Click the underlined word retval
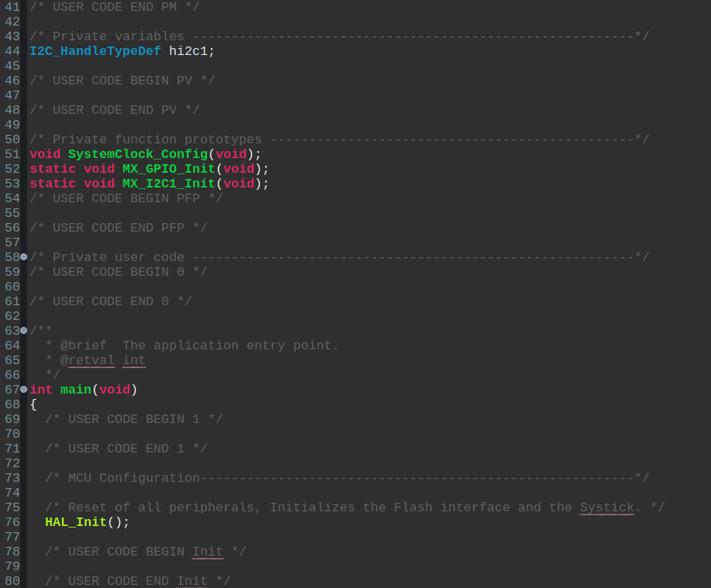The width and height of the screenshot is (711, 588). click(91, 360)
